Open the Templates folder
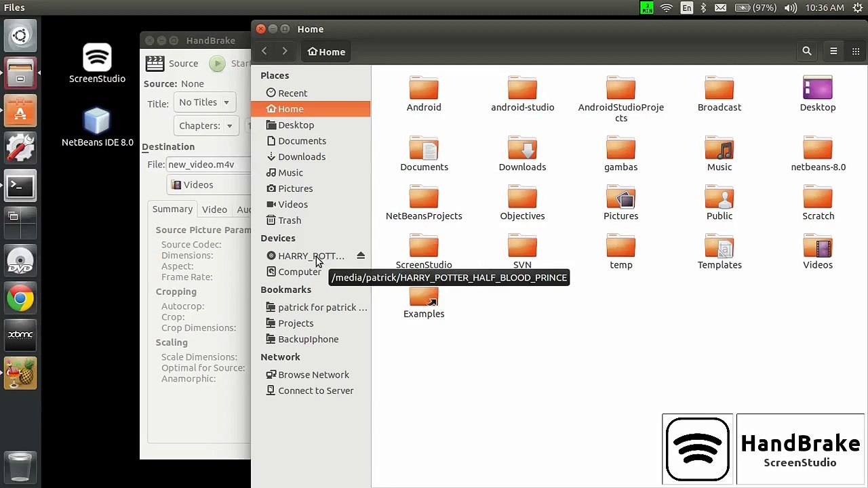Image resolution: width=868 pixels, height=488 pixels. [x=719, y=251]
